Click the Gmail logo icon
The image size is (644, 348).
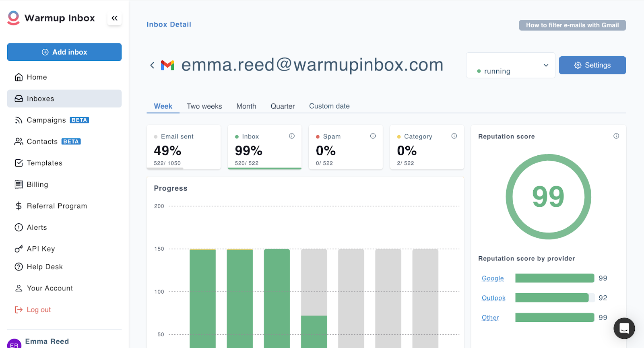[167, 65]
